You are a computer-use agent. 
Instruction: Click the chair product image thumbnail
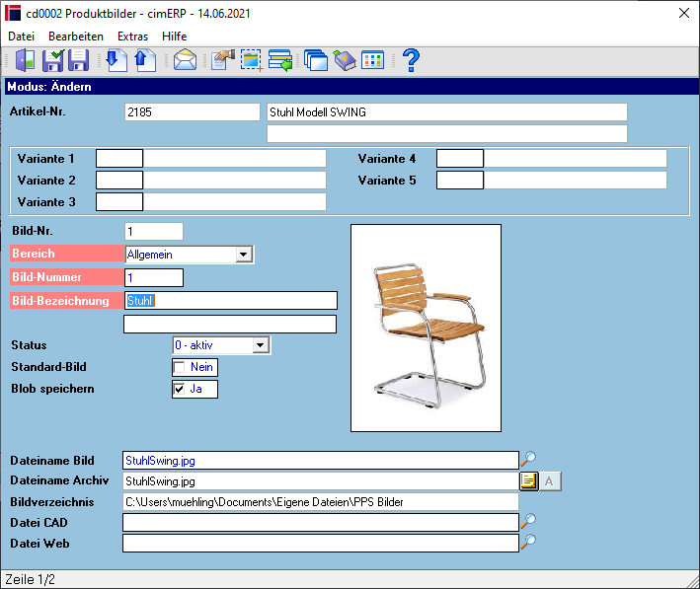(x=426, y=328)
